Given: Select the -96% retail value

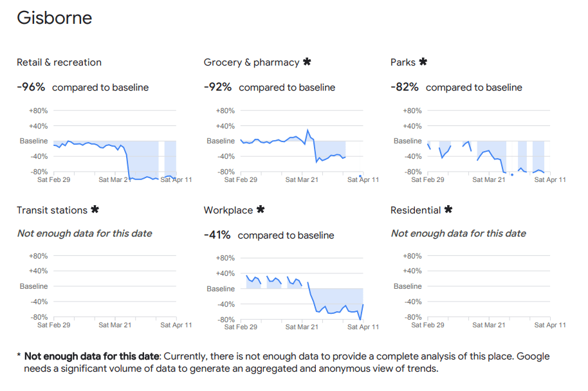Looking at the screenshot, I should click(31, 87).
